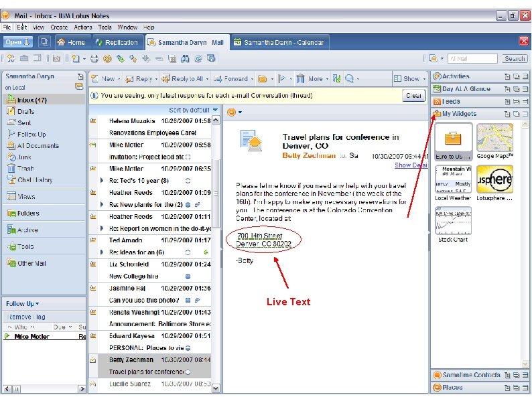Image resolution: width=532 pixels, height=399 pixels.
Task: Click the follow up flag icon in mail toolbar
Action: (x=281, y=79)
